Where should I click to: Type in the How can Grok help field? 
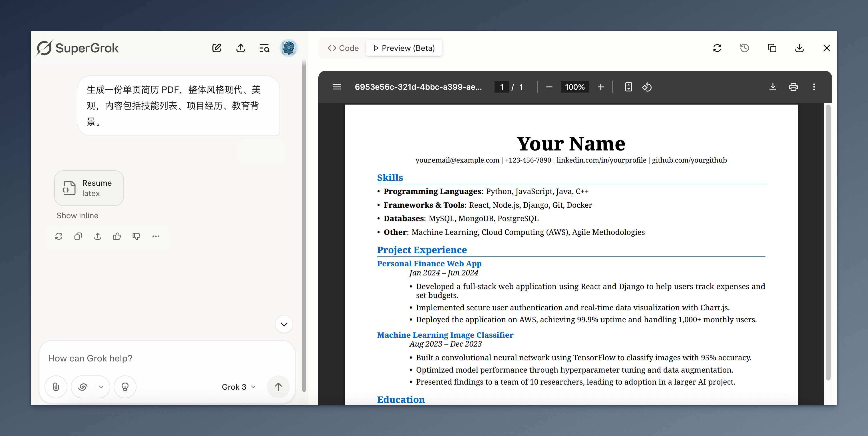[167, 358]
